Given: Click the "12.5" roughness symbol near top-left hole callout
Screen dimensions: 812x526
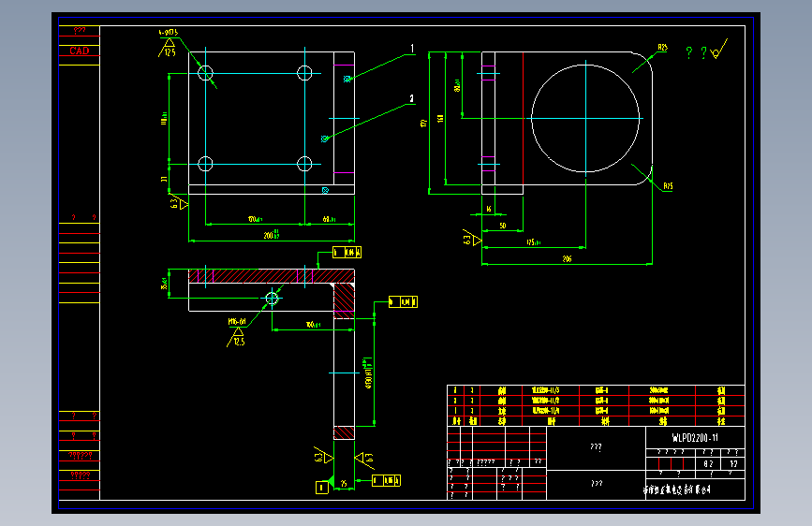Looking at the screenshot, I should click(x=168, y=48).
